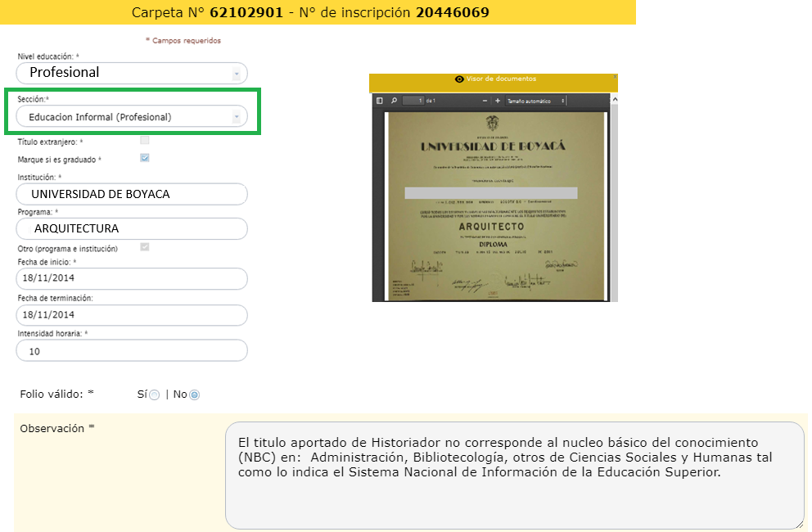This screenshot has height=532, width=812.
Task: Toggle the sidebar in the document viewer
Action: coord(380,101)
